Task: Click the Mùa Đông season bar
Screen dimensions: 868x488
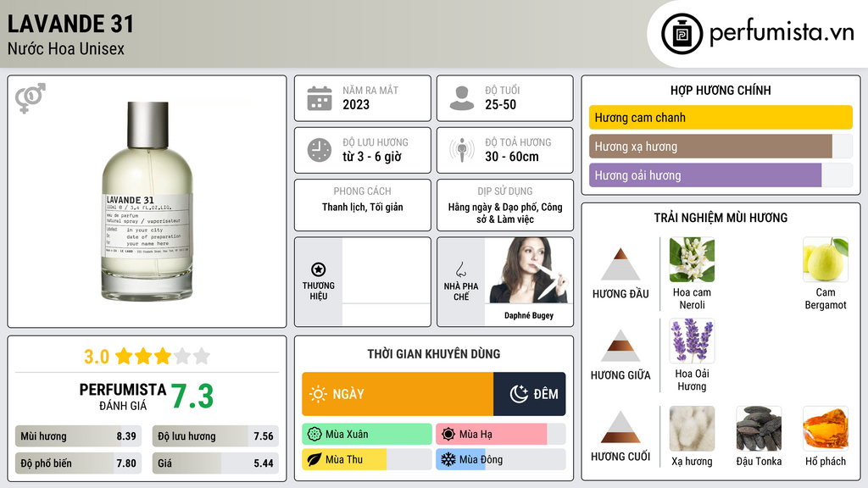Action: pos(501,459)
